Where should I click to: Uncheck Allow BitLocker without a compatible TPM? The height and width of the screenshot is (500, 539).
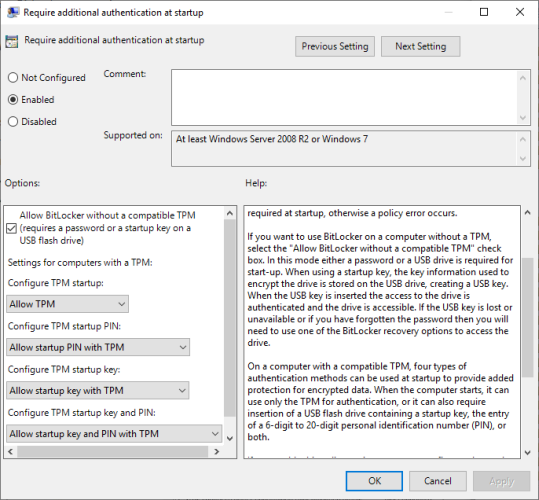click(x=11, y=228)
